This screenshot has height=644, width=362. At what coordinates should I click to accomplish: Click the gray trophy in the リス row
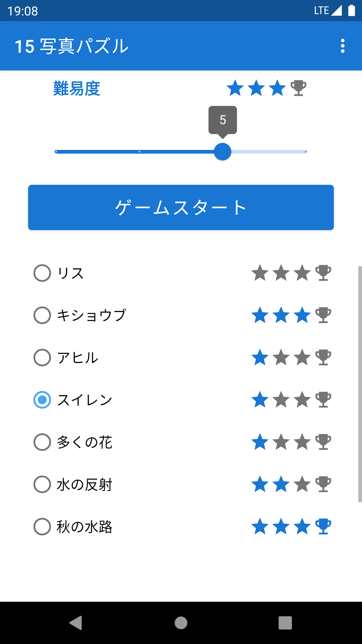(323, 273)
